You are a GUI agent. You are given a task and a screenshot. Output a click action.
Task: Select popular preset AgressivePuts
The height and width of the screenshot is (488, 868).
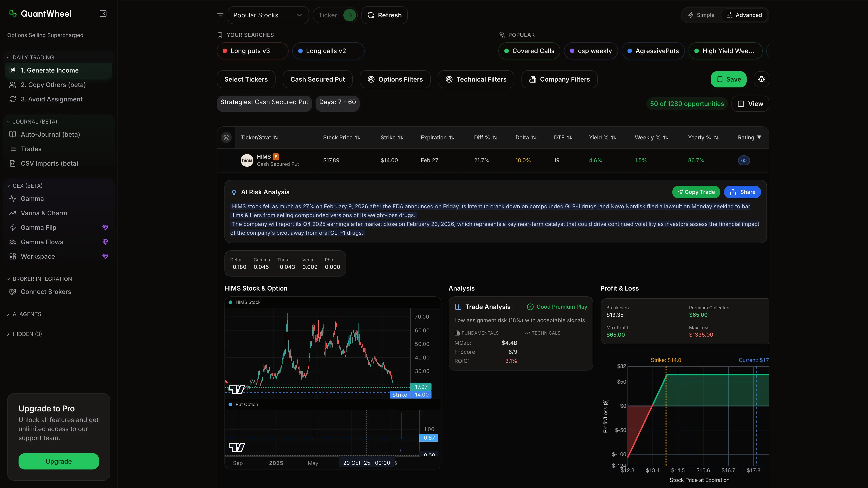pos(653,51)
